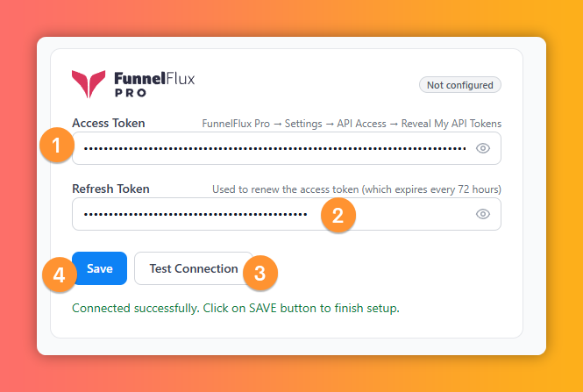Click the blue Save button
Image resolution: width=583 pixels, height=392 pixels.
[x=100, y=268]
